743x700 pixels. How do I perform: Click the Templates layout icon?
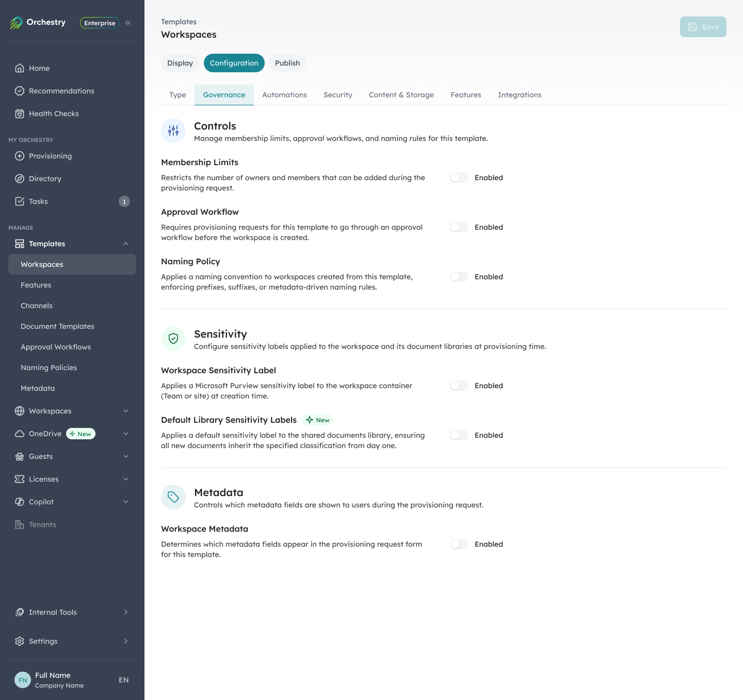click(x=20, y=244)
